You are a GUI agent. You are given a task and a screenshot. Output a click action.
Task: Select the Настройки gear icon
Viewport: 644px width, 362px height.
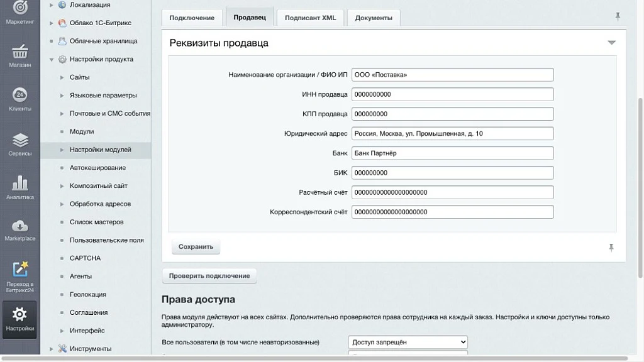19,314
